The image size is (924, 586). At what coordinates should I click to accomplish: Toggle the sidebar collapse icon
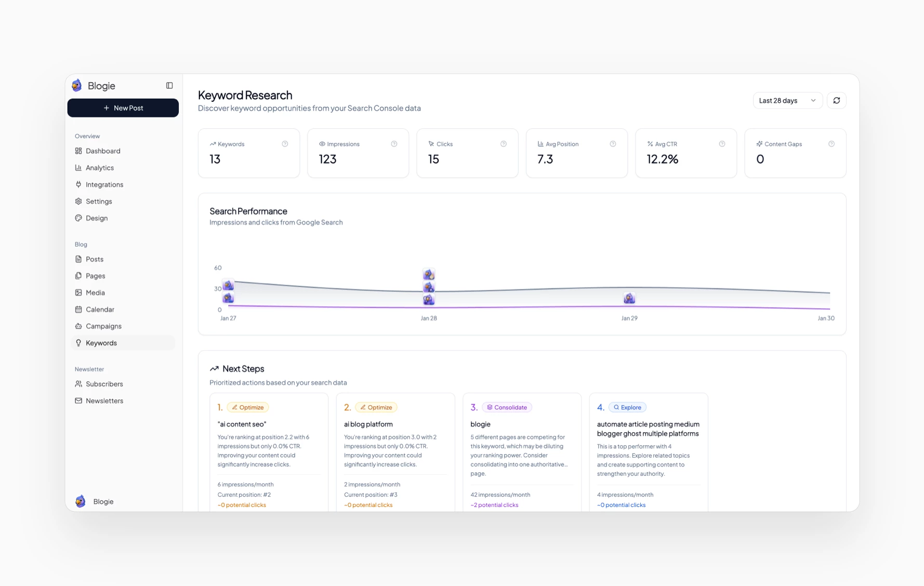coord(169,86)
